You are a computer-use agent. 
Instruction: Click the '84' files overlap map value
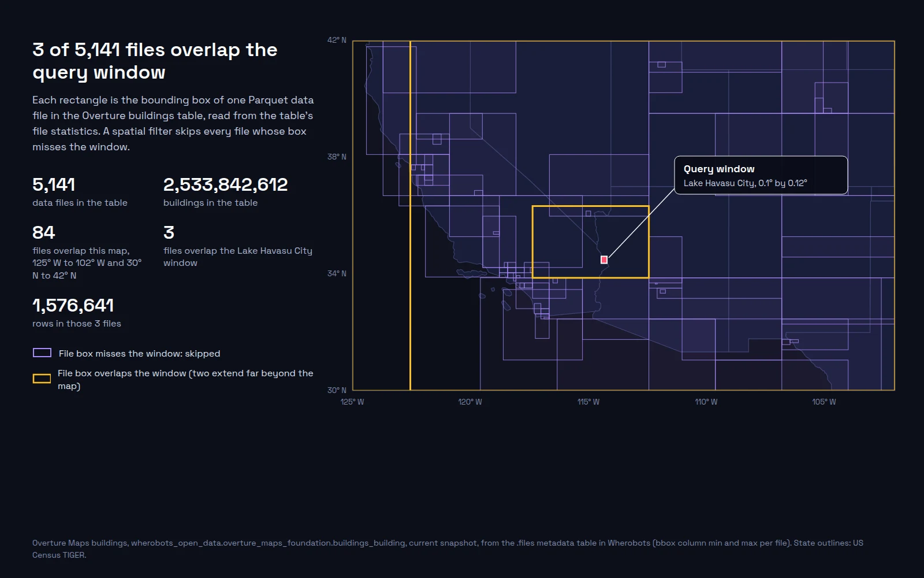pos(43,232)
